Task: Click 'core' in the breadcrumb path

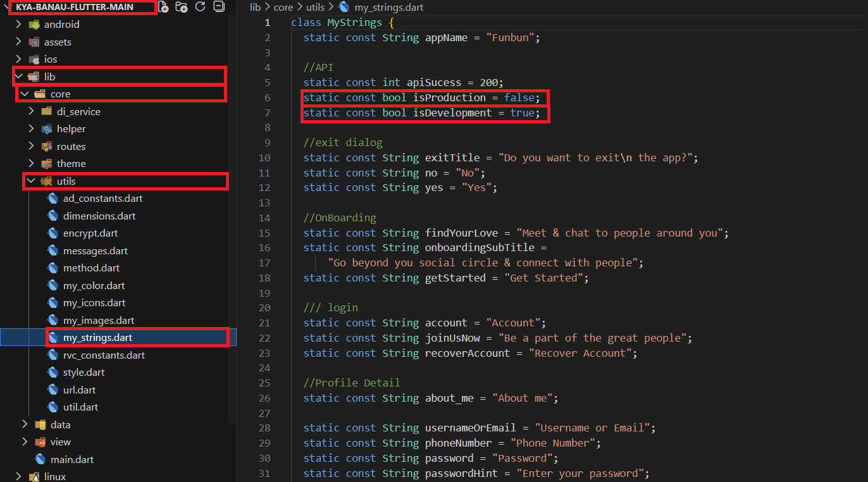Action: click(283, 8)
